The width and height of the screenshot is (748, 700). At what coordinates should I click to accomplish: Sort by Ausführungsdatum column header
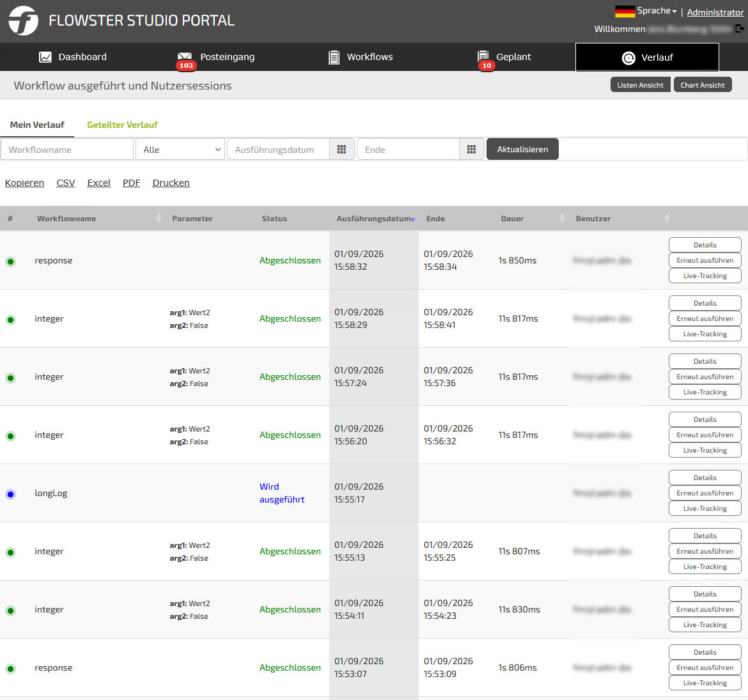point(375,219)
